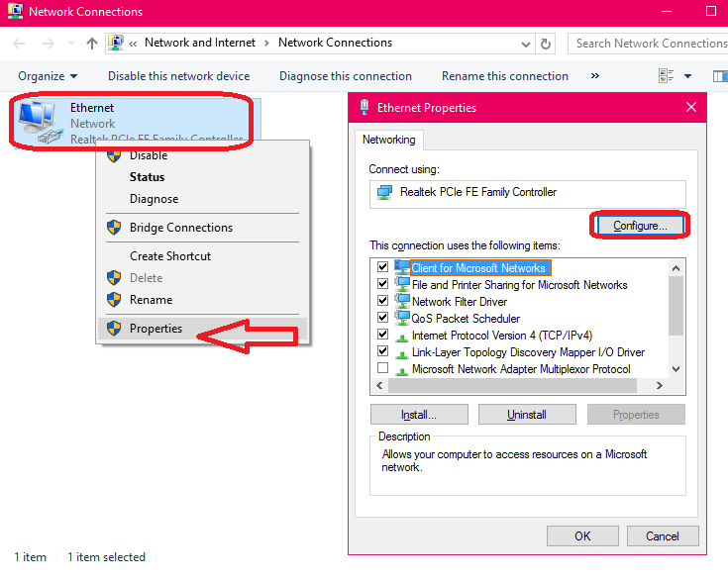This screenshot has height=580, width=728.
Task: Check Microsoft Network Adapter Multiplexor Protocol
Action: coord(382,368)
